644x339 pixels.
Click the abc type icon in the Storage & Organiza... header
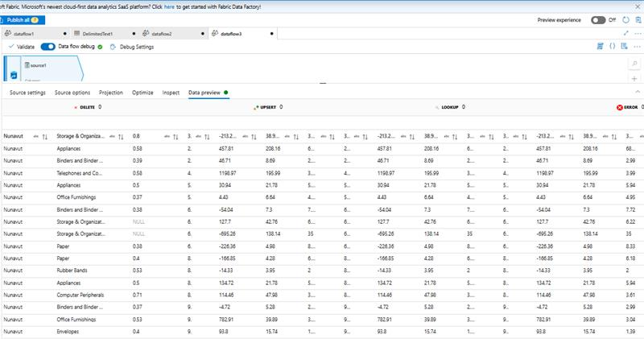click(x=112, y=136)
